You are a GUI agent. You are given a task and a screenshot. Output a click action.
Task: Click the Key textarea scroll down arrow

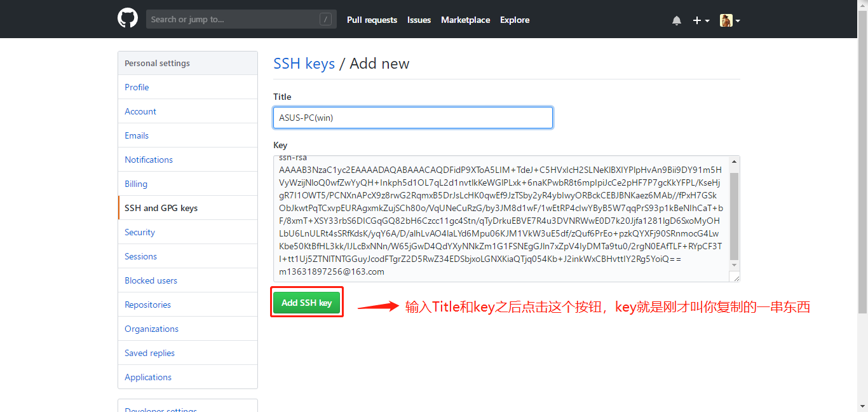point(735,265)
